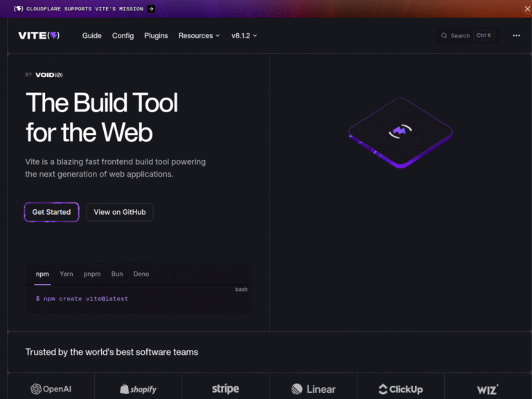Viewport: 532px width, 399px height.
Task: Click 'The Build Tool for the Web' heading
Action: (102, 117)
